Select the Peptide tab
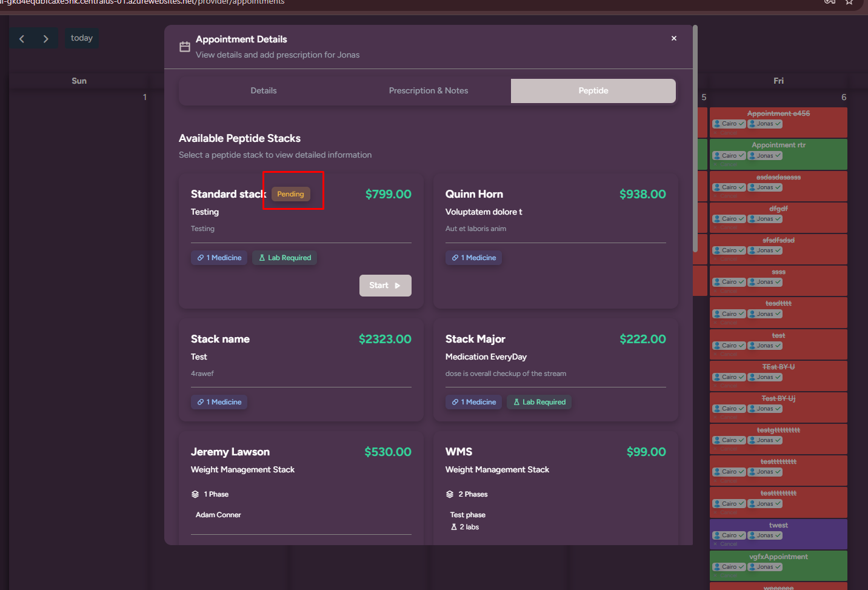The width and height of the screenshot is (868, 590). (593, 91)
